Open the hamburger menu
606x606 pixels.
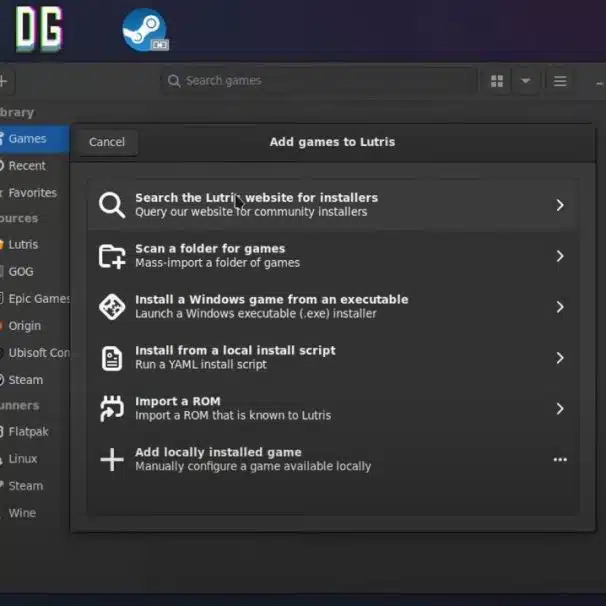560,81
